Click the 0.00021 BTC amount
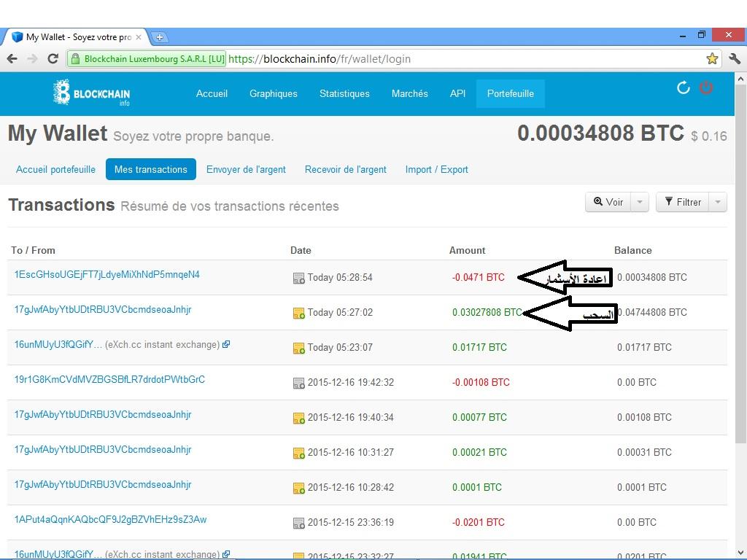 [479, 452]
